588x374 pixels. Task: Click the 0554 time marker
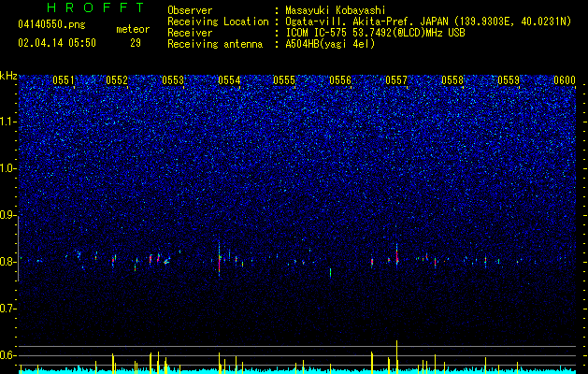click(x=229, y=80)
